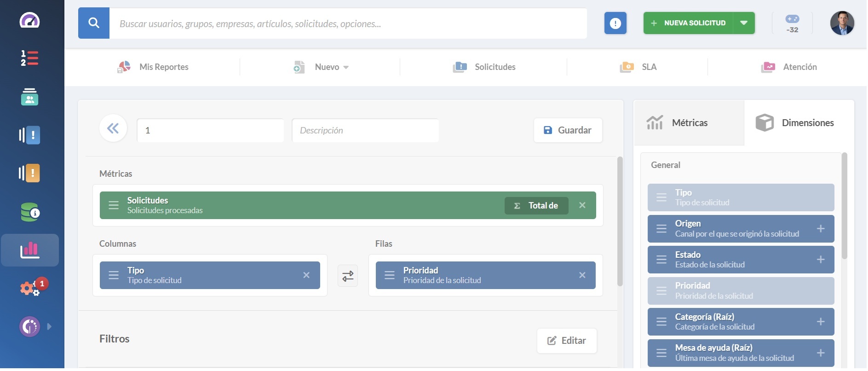The image size is (868, 371).
Task: Click the dimensions panel scrollbar
Action: (845, 206)
